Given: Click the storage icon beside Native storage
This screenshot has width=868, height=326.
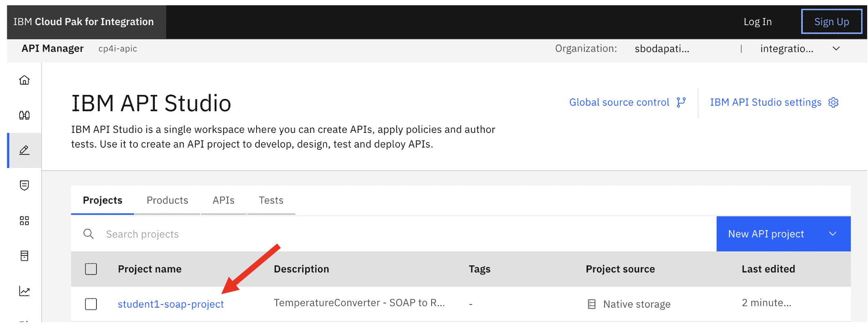Looking at the screenshot, I should click(592, 304).
